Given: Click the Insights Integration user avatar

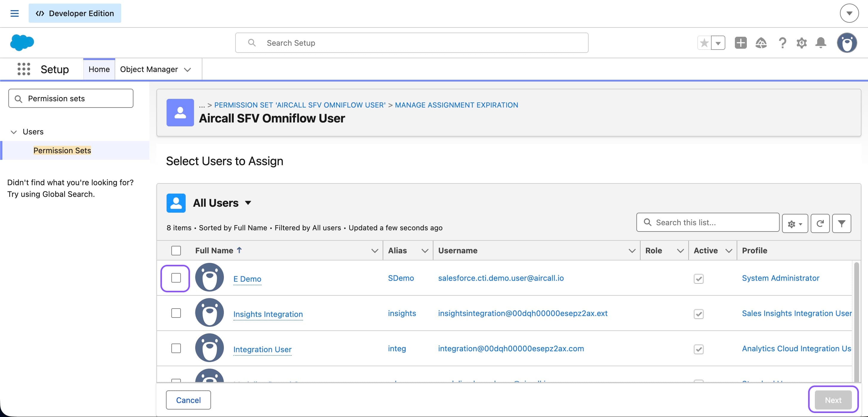Looking at the screenshot, I should (210, 312).
